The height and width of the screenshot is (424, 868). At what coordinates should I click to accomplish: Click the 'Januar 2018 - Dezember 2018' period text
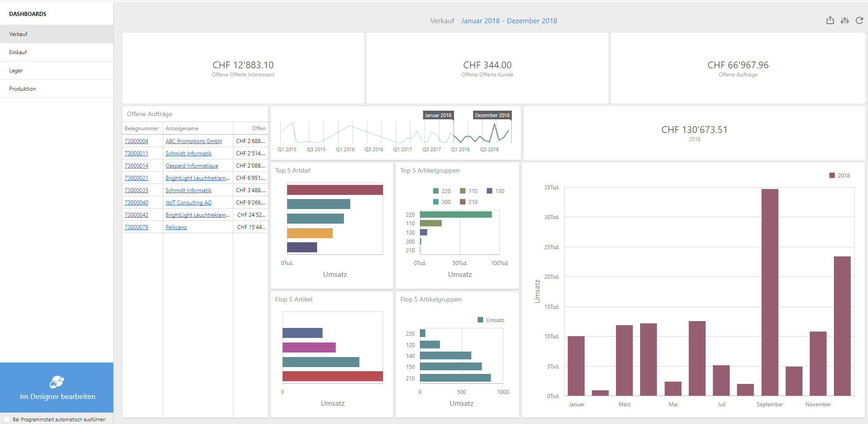pos(509,21)
